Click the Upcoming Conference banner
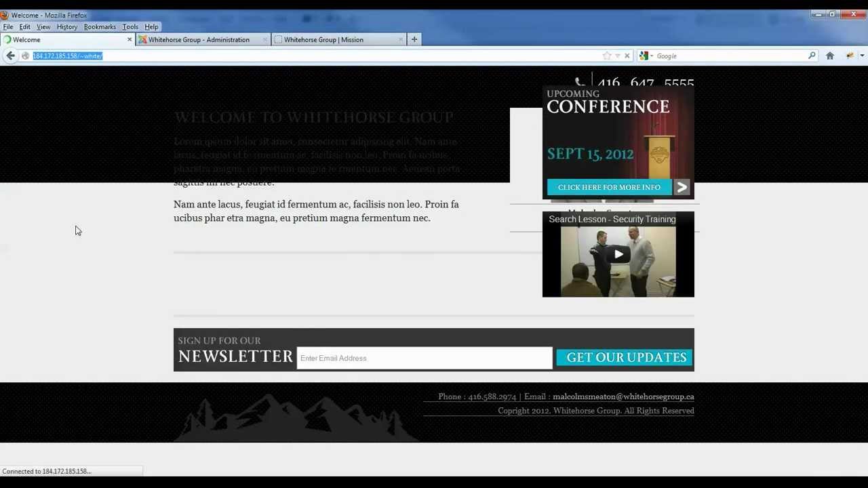This screenshot has height=488, width=868. [618, 142]
